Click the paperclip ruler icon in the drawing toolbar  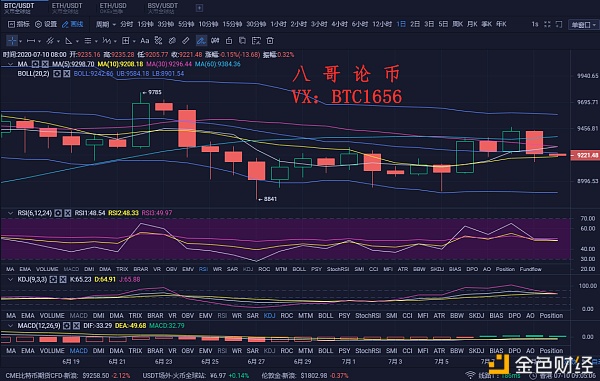pos(186,41)
